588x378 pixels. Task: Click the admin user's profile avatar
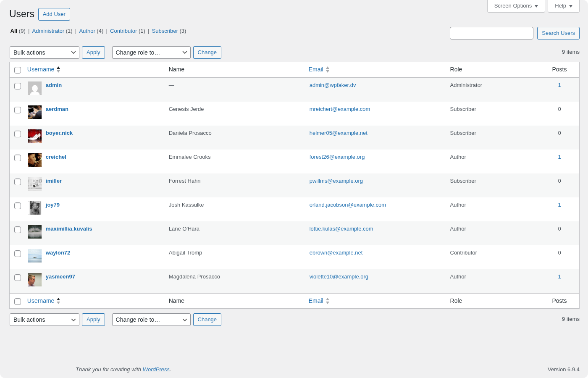pos(34,88)
